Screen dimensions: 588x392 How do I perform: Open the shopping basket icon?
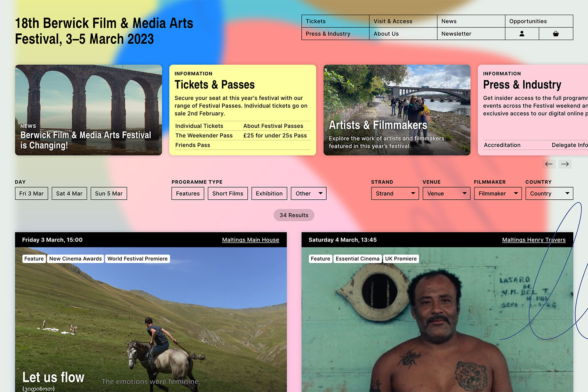coord(556,33)
